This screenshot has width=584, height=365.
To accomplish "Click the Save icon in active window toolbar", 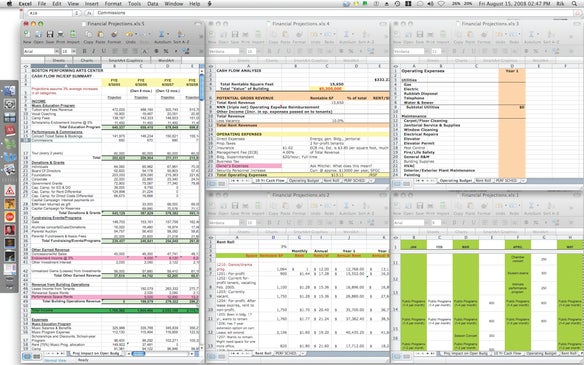I will pyautogui.click(x=50, y=34).
